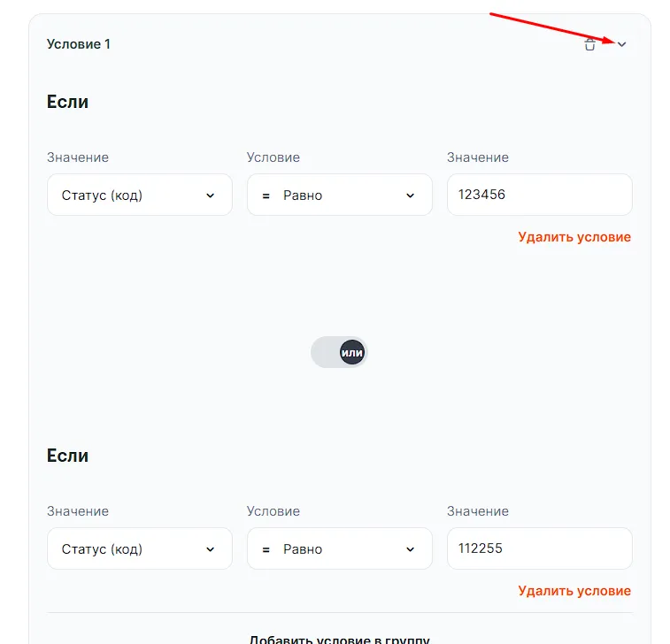Open the first Статус (код) value dropdown
This screenshot has width=670, height=644.
(139, 195)
